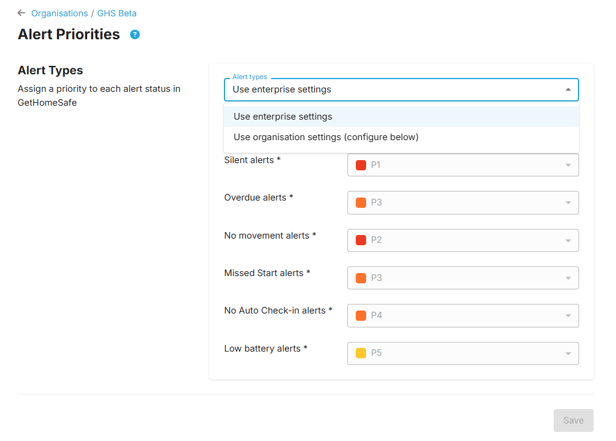
Task: Click the Alert types select field
Action: (x=401, y=90)
